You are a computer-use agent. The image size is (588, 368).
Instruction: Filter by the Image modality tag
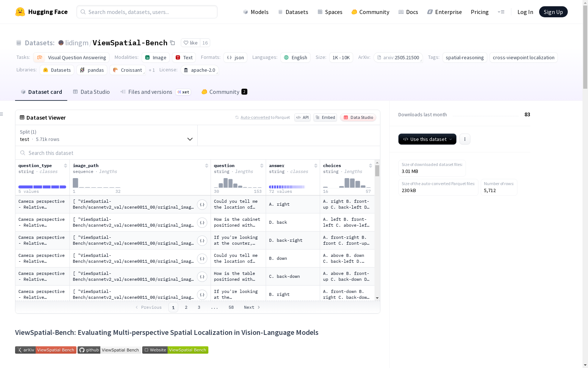155,57
